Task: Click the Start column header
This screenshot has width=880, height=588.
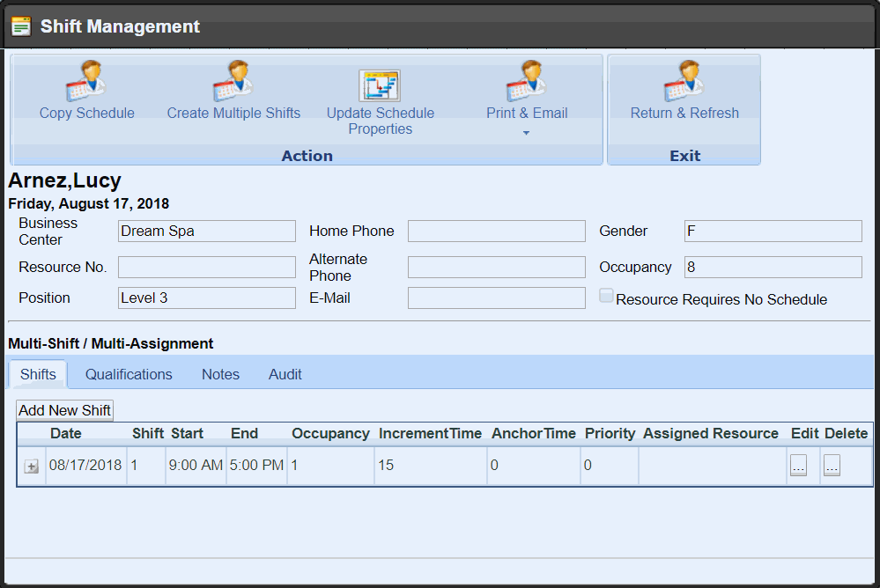Action: [187, 433]
